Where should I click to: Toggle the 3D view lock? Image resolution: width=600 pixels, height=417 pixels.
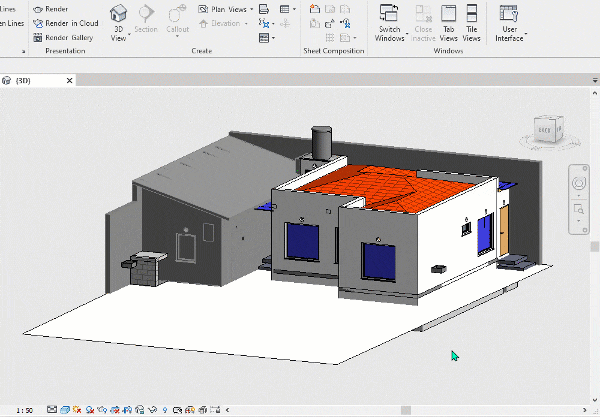[140, 410]
